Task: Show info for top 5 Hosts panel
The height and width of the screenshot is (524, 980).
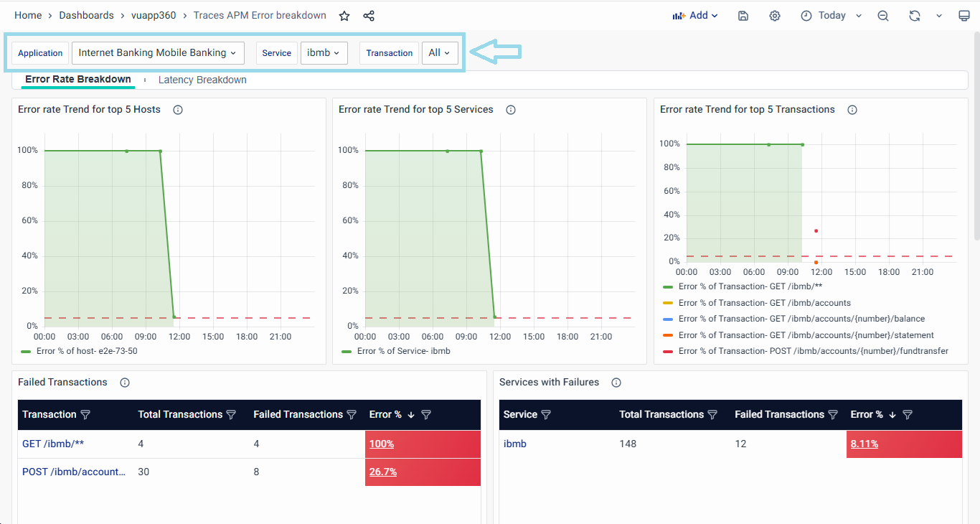Action: tap(178, 110)
